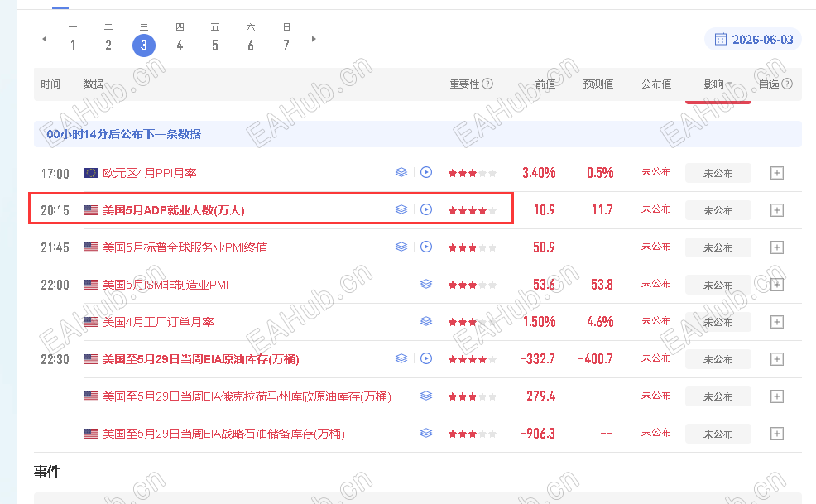Screen dimensions: 816x504
Task: Click forecast value -400.7 for EIA原油库存
Action: click(x=595, y=358)
